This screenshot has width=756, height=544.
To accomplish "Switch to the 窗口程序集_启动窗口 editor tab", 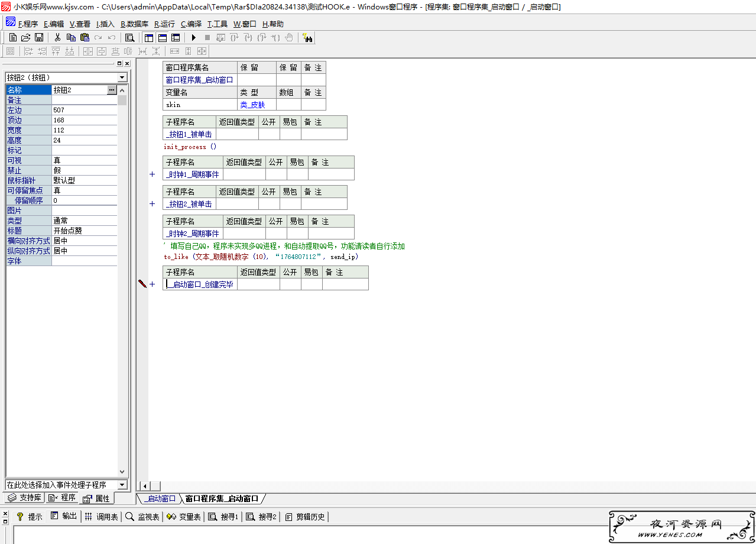I will tap(222, 498).
